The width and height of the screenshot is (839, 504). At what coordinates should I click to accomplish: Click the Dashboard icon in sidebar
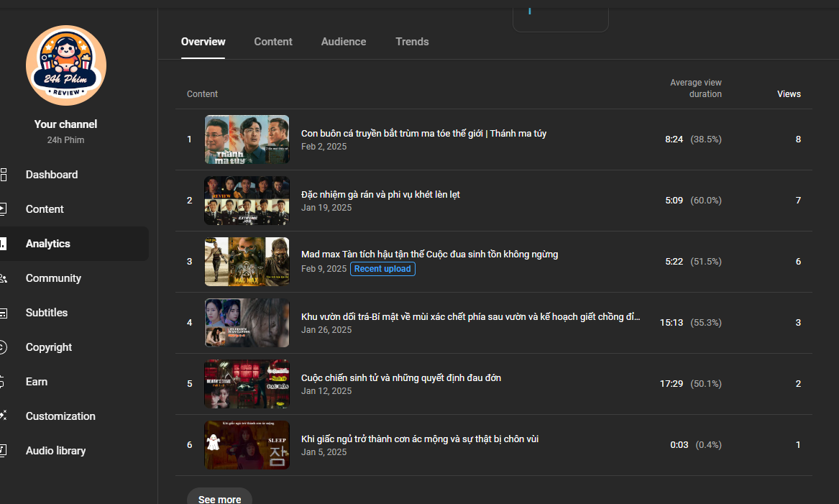click(x=4, y=175)
